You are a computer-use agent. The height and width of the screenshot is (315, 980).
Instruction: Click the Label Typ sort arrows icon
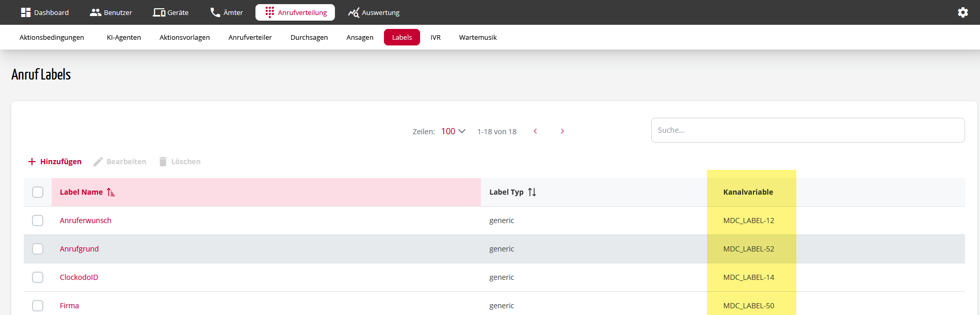[532, 192]
